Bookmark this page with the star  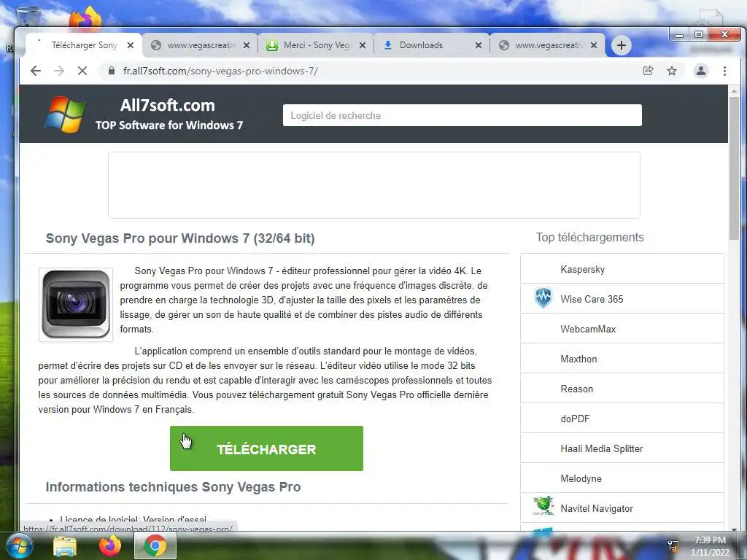(x=672, y=71)
